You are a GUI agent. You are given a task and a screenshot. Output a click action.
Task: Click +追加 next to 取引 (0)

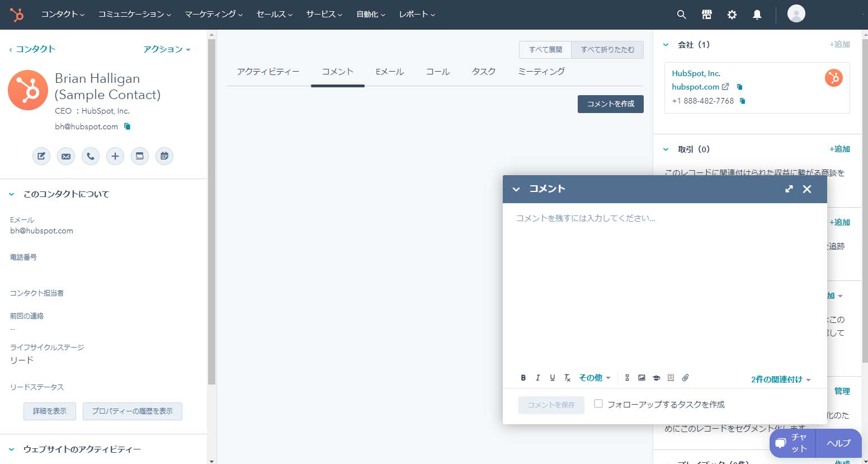[x=839, y=149]
